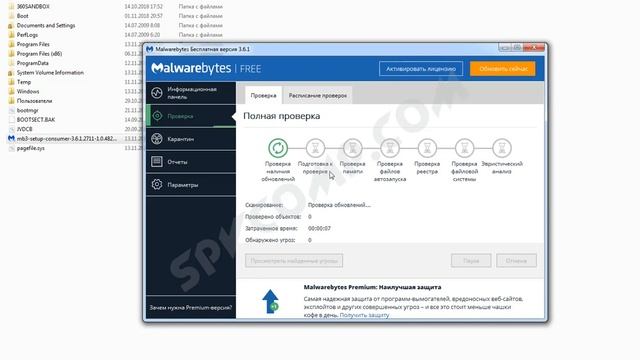Open the Карантин quarantine icon
Screen dimensions: 640x360
[x=157, y=139]
